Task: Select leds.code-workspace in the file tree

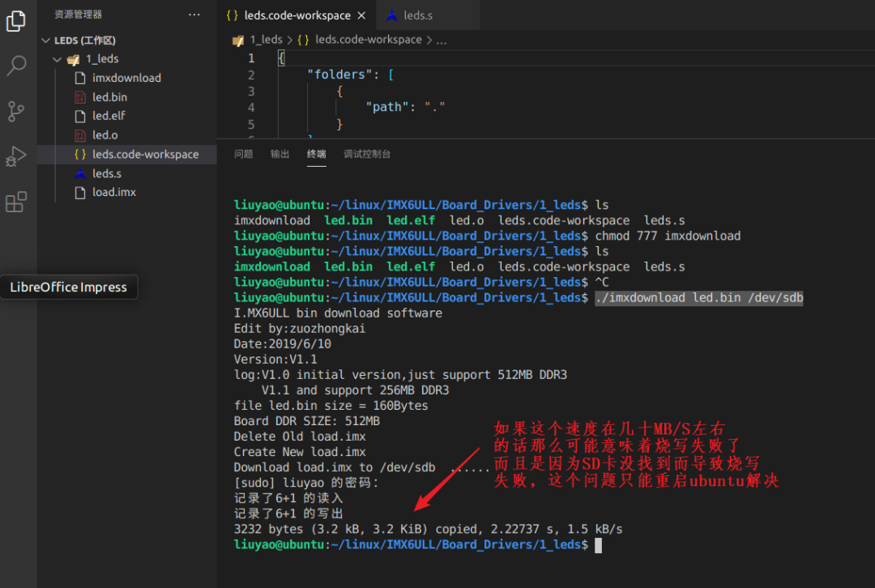Action: click(x=126, y=155)
